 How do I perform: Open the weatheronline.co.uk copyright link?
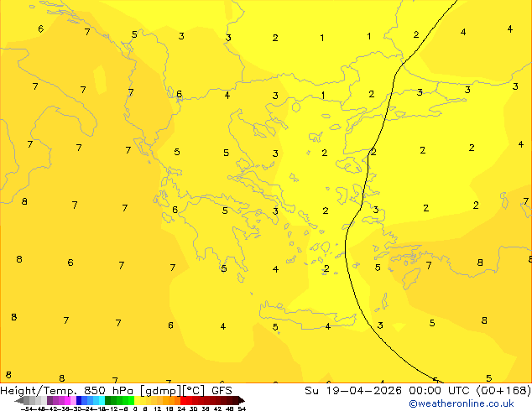click(462, 403)
